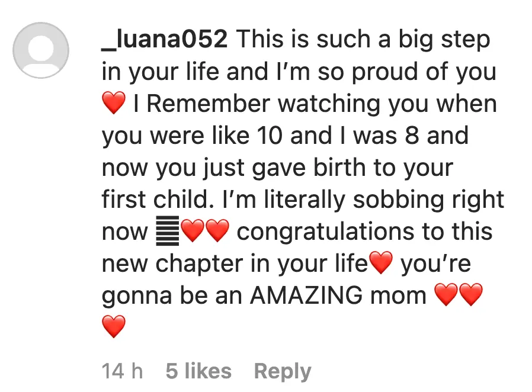Open the _luana052 profile username
532x392 pixels.
click(x=165, y=40)
